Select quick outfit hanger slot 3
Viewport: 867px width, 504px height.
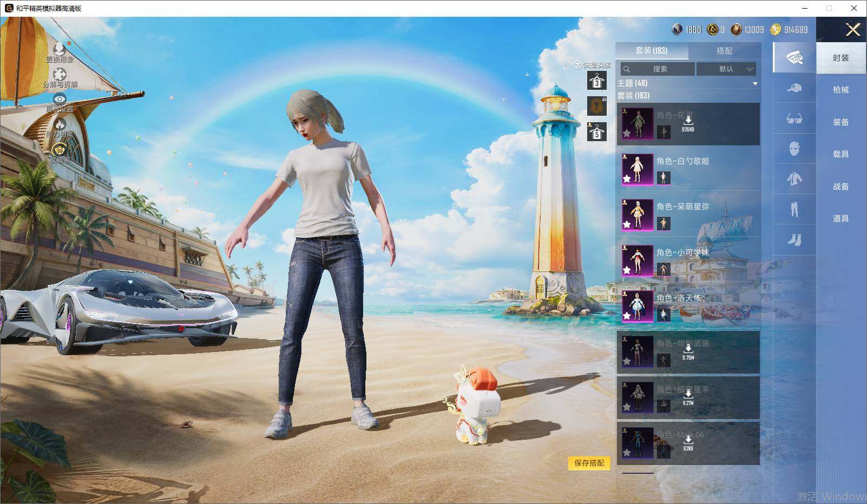click(x=597, y=81)
